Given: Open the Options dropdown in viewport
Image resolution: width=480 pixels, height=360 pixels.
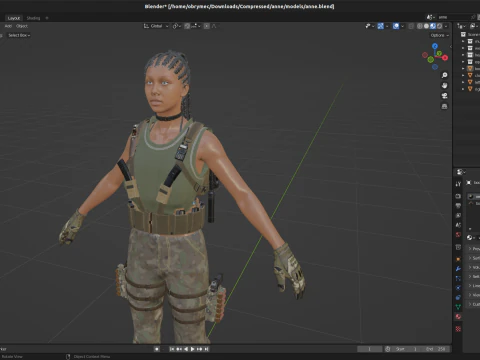Looking at the screenshot, I should pos(440,35).
